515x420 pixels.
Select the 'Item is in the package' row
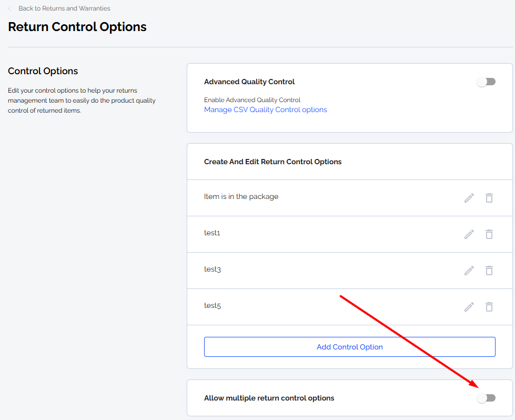(x=349, y=198)
